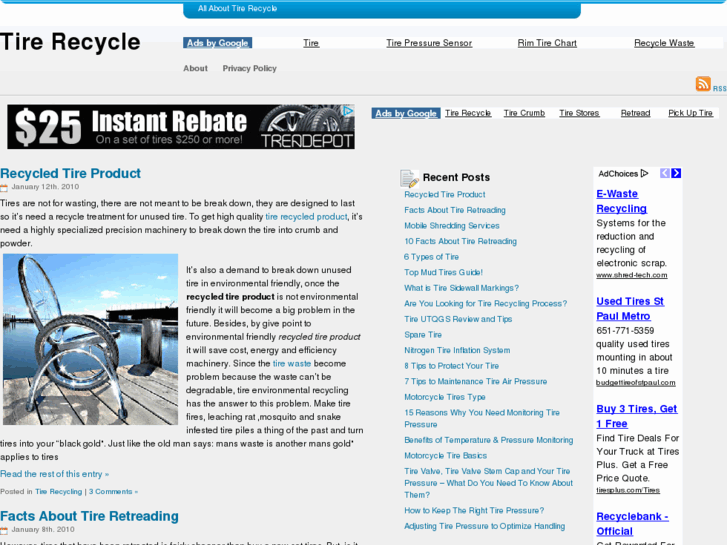Open Benefits of Temperature & Pressure Monitoring

tap(489, 440)
